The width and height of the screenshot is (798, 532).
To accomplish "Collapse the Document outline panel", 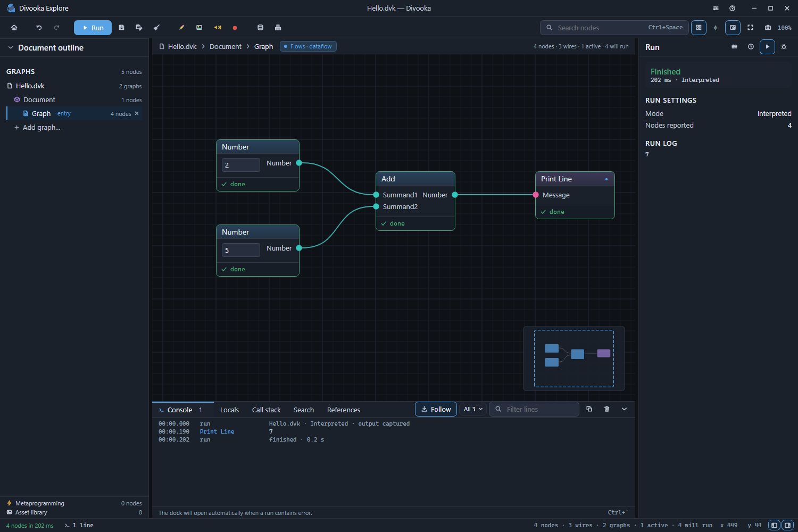I will click(x=10, y=48).
